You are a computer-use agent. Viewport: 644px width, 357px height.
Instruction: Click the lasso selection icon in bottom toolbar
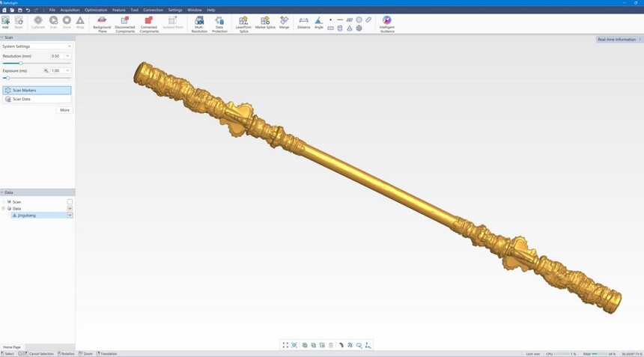[x=359, y=345]
